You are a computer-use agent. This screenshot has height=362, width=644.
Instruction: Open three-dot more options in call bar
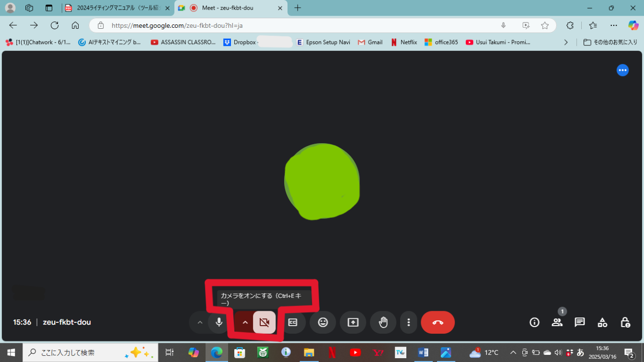tap(408, 322)
